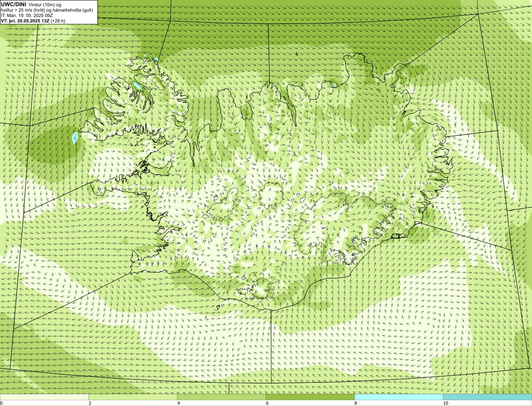This screenshot has width=532, height=406.
Task: Click the "UWC/DINI: Vindur (10m) og" title line
Action: point(31,4)
